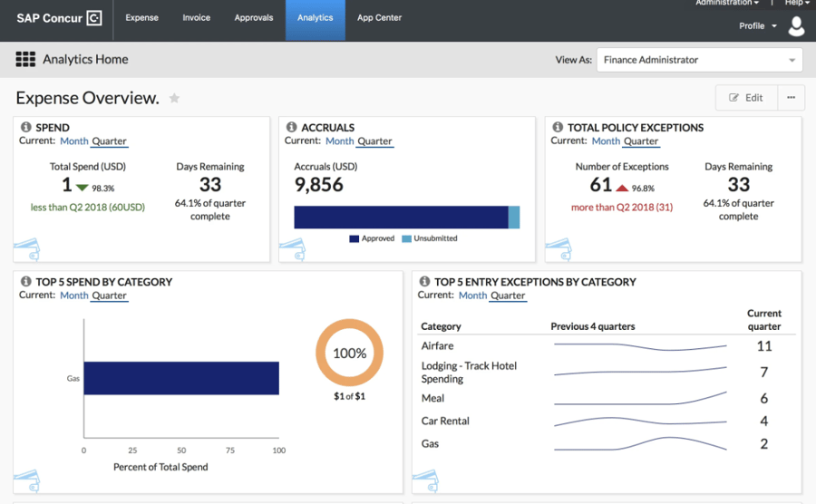
Task: Open the Invoice tab
Action: (196, 18)
